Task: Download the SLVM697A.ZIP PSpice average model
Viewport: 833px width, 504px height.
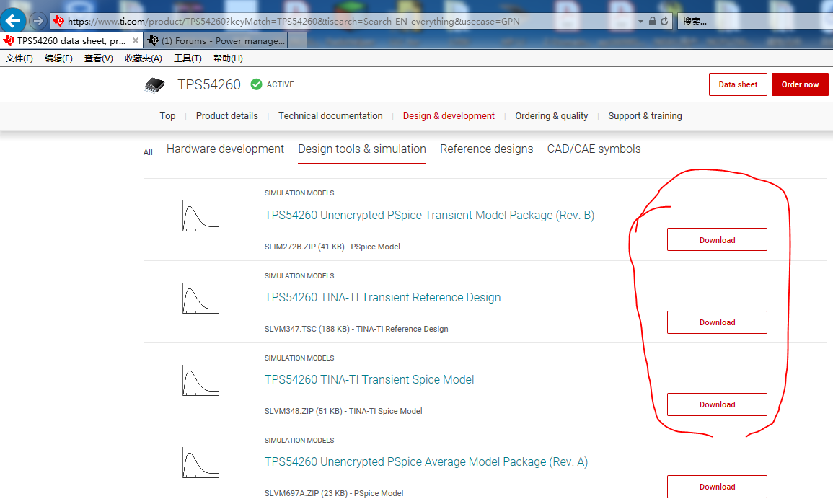Action: [x=717, y=487]
